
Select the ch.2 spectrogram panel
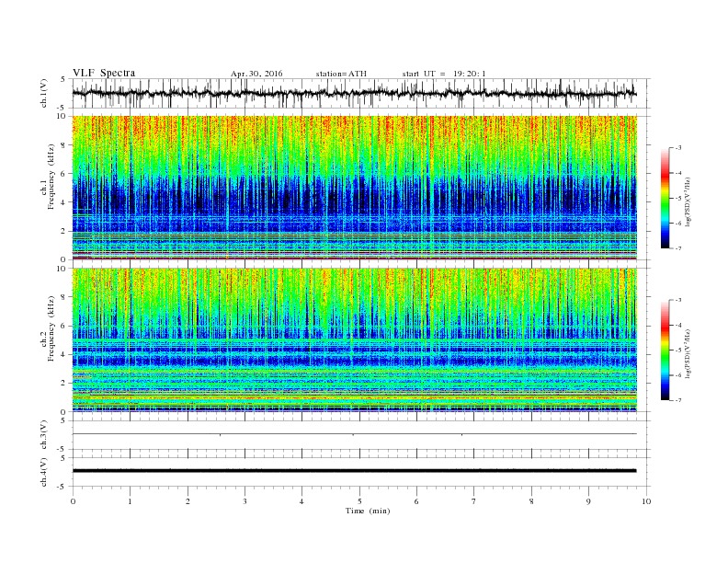click(355, 339)
